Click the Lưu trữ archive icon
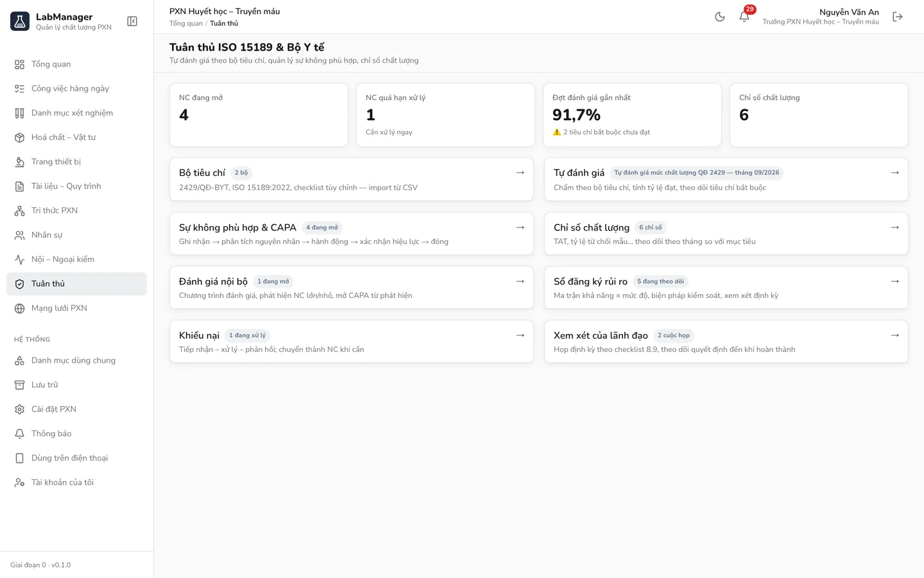The width and height of the screenshot is (924, 578). coord(20,385)
